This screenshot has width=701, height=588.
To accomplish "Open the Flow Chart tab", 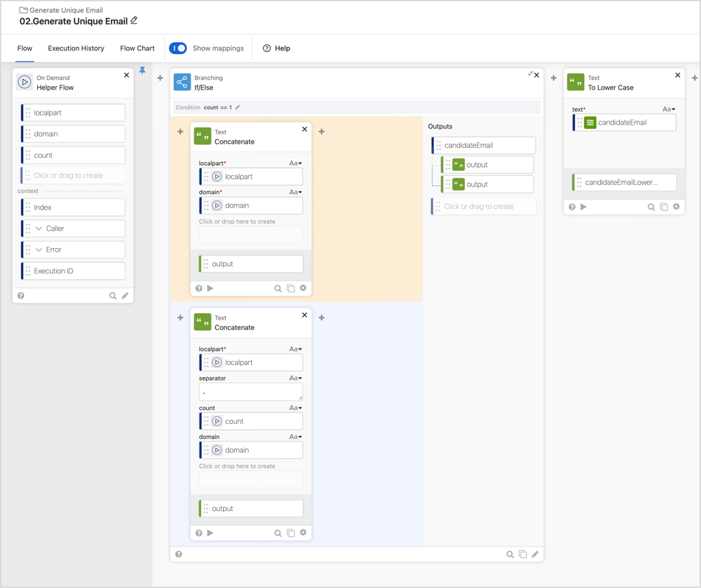I will coord(137,48).
